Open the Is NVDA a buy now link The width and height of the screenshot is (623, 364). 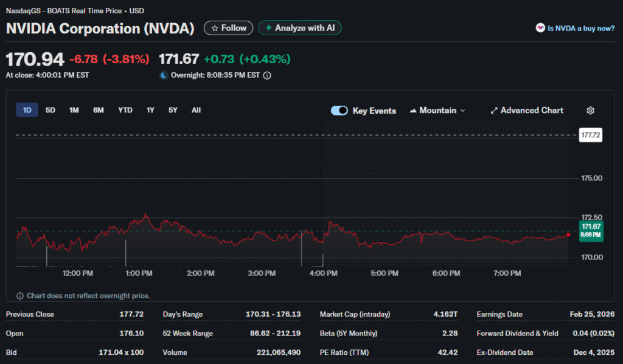point(580,28)
